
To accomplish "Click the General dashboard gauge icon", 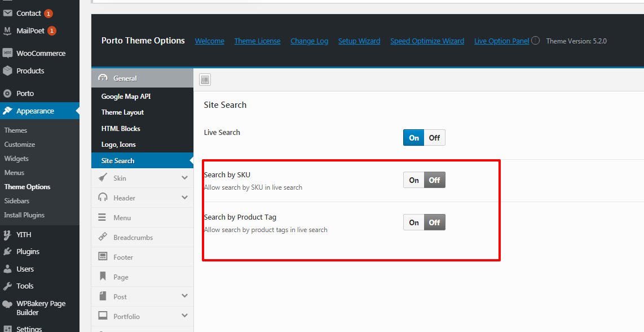I will [103, 78].
